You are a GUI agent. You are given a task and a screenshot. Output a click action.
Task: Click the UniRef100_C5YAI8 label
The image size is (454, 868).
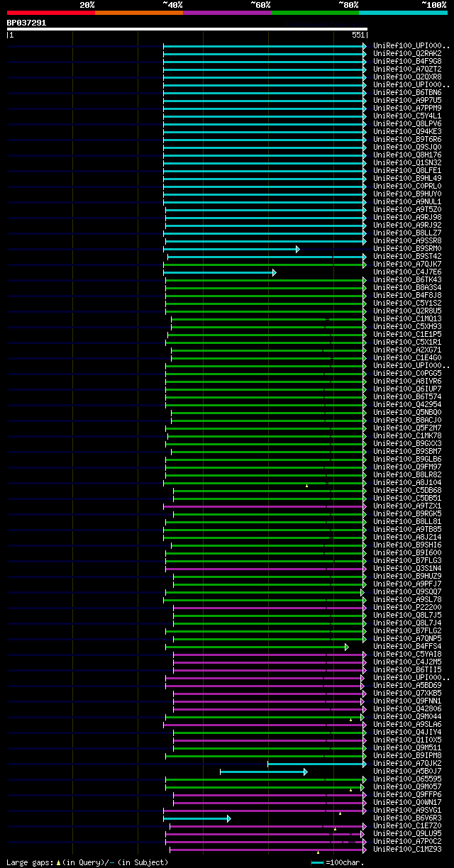click(x=407, y=654)
